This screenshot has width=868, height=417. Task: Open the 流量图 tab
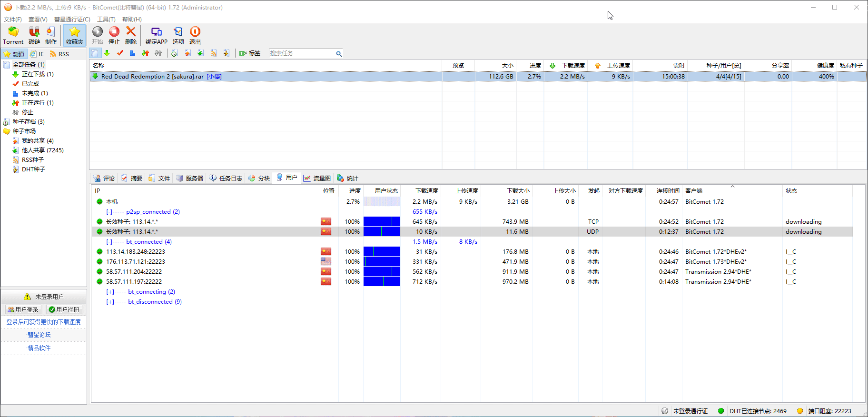tap(317, 178)
